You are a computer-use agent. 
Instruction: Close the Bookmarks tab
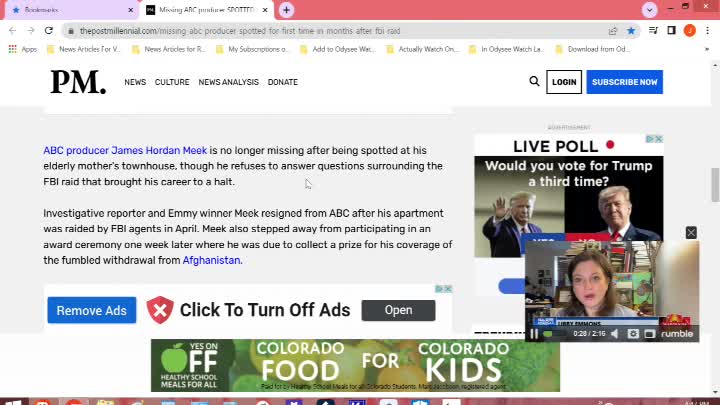point(130,10)
